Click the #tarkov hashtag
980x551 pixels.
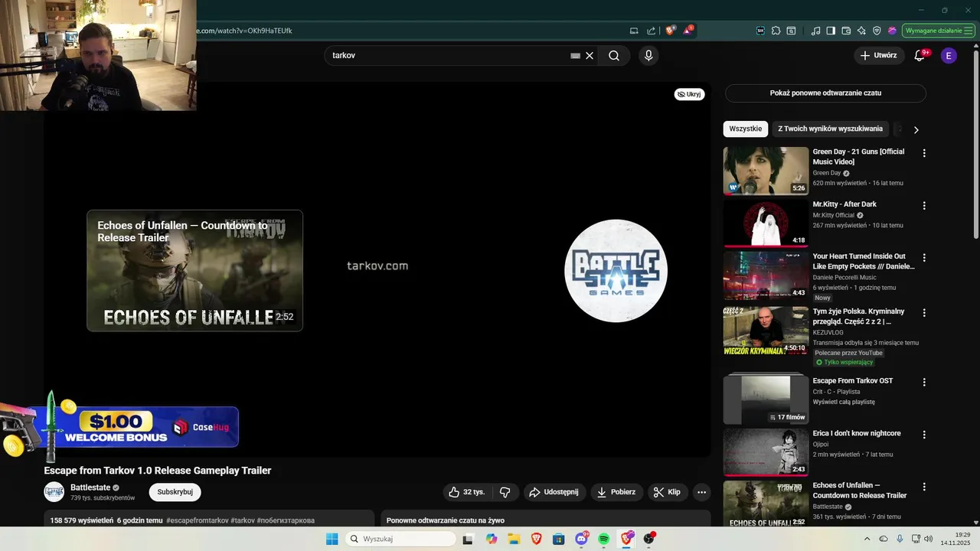pyautogui.click(x=243, y=520)
